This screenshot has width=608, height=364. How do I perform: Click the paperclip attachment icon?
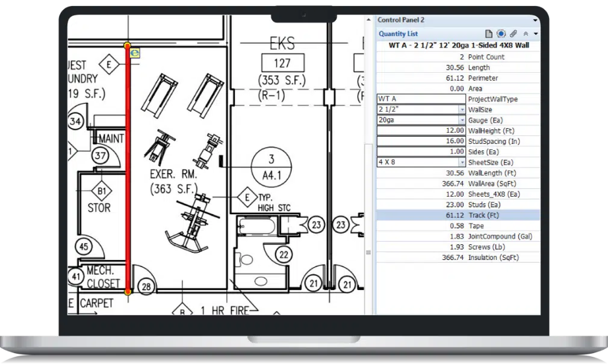(x=513, y=34)
